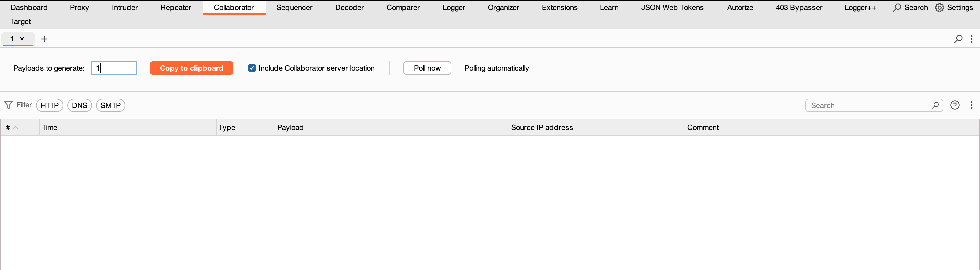Open the Intruder tab
This screenshot has height=270, width=980.
(125, 8)
